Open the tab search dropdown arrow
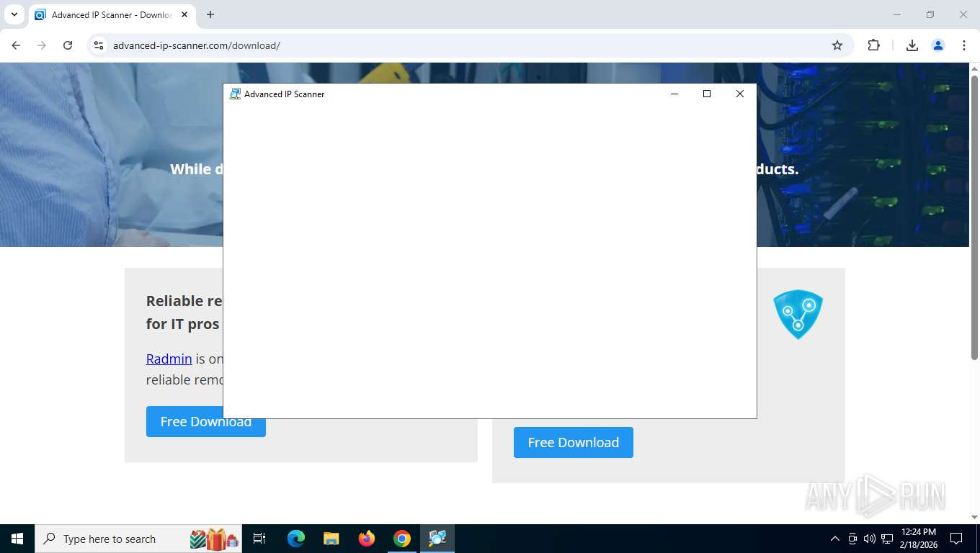 tap(14, 14)
